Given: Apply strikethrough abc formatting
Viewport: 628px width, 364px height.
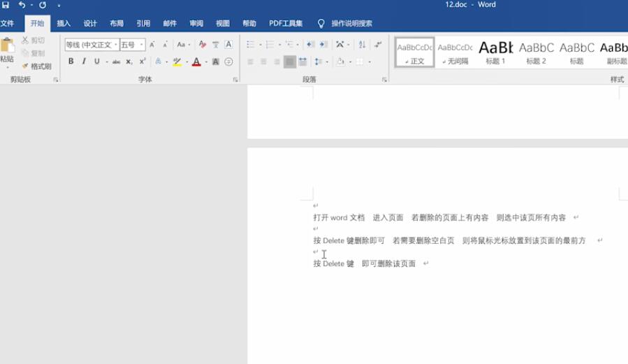Looking at the screenshot, I should [116, 61].
